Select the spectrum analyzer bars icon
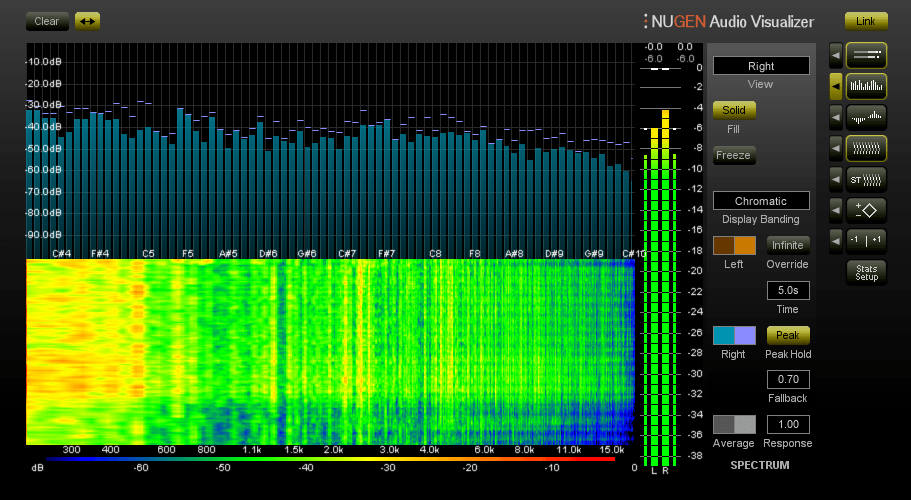 [x=866, y=87]
